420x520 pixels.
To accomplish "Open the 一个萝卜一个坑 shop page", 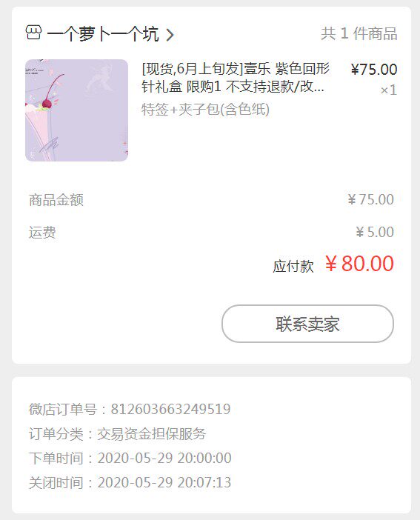I will (102, 34).
